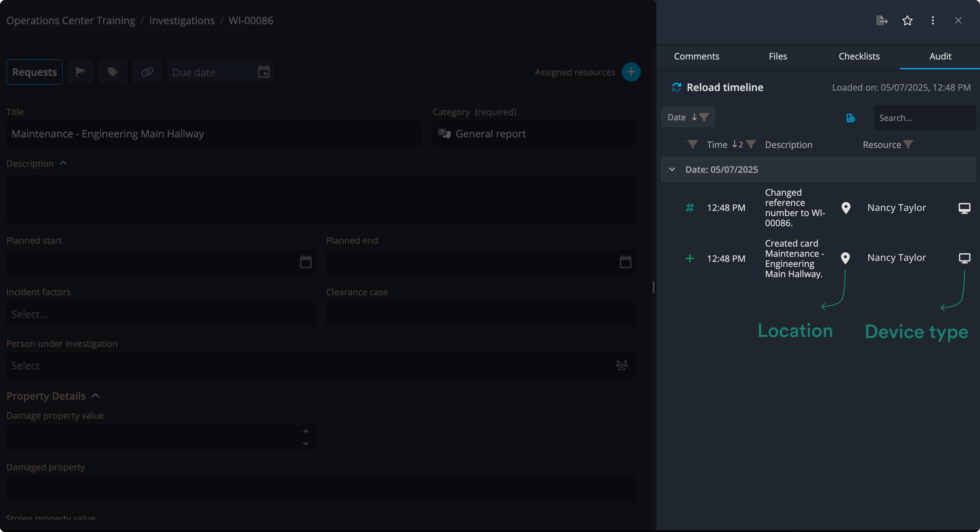Export audit timeline with document icon
This screenshot has width=980, height=532.
click(851, 118)
